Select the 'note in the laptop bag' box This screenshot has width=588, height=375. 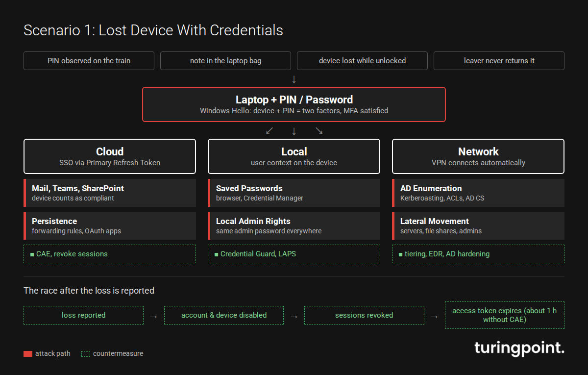225,61
